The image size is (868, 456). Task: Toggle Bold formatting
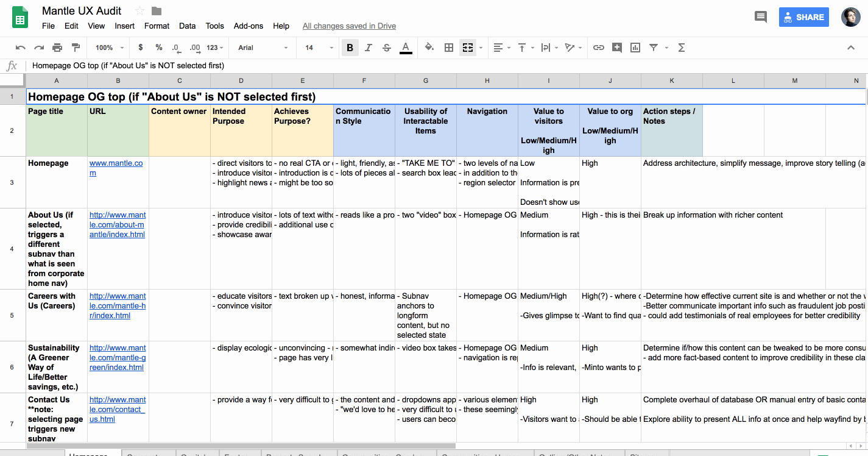click(x=350, y=48)
